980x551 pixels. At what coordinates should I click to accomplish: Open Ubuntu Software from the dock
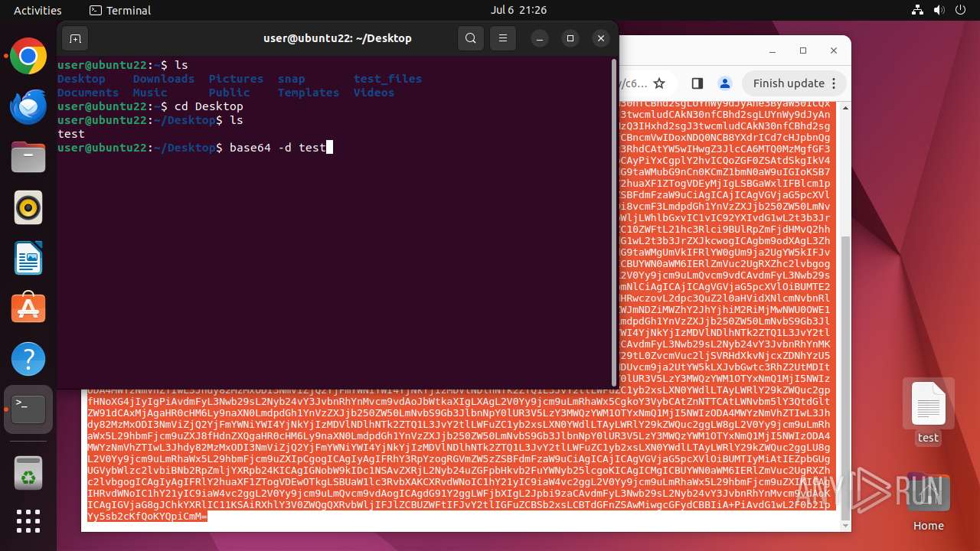(x=28, y=308)
